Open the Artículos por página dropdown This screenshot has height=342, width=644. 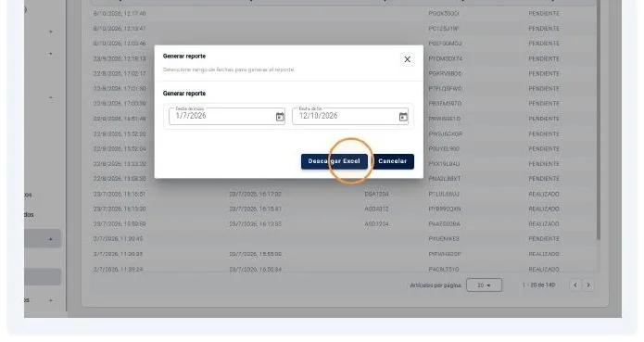pyautogui.click(x=484, y=285)
